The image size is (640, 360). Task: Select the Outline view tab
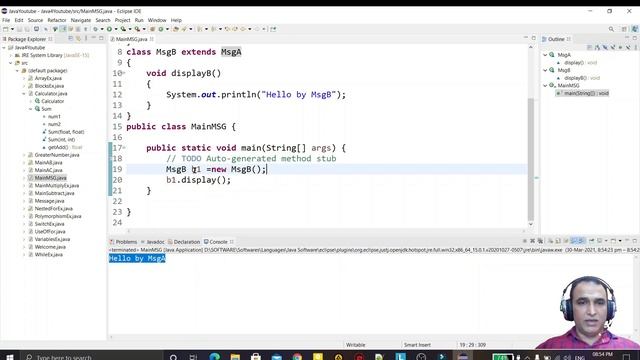(x=556, y=39)
